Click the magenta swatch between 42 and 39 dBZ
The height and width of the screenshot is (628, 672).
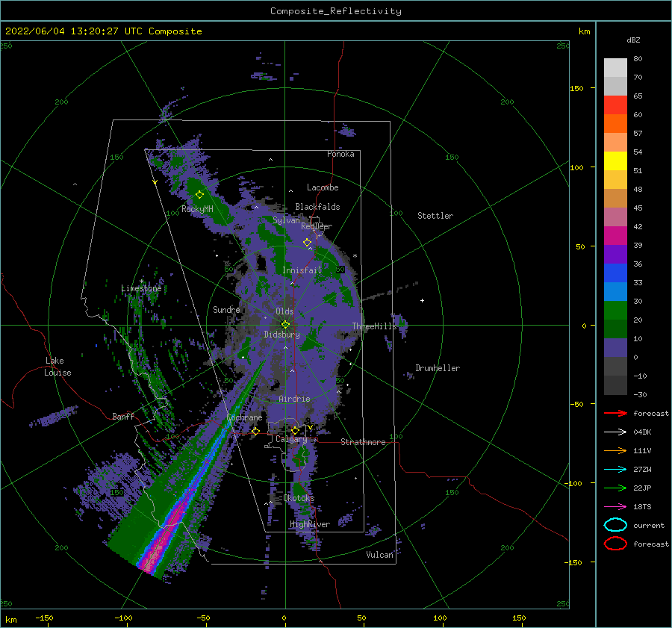click(x=615, y=236)
